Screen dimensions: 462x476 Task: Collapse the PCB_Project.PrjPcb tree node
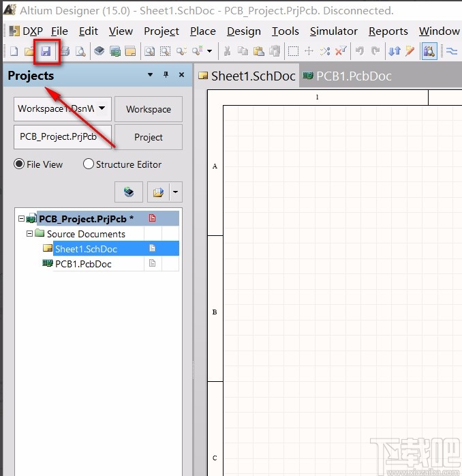[21, 219]
